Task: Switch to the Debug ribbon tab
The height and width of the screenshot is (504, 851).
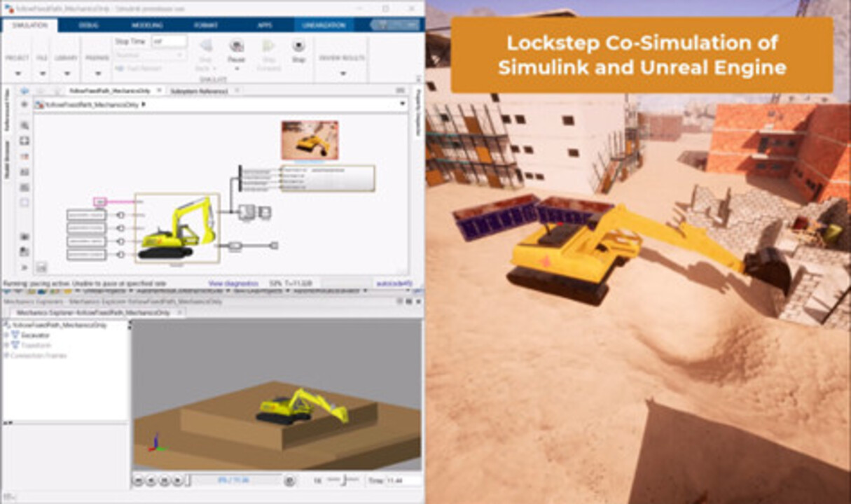Action: tap(88, 25)
